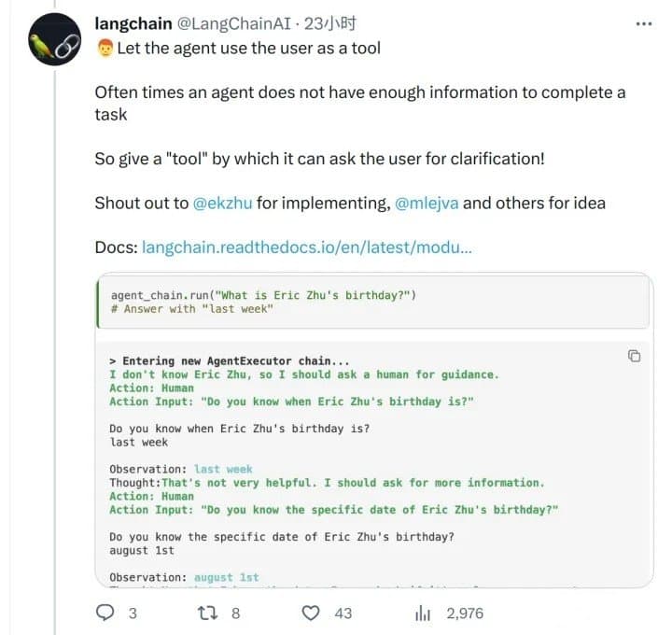Open the langchain.readthedocs.io docs link

point(306,247)
